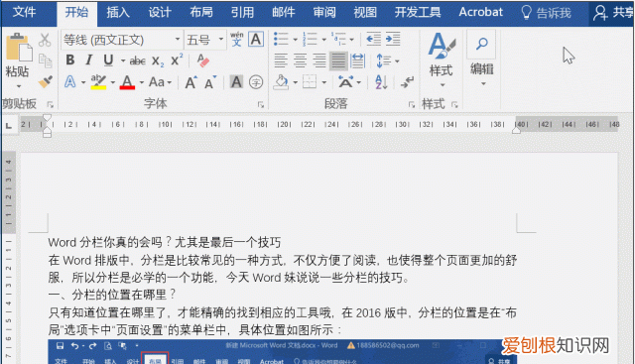
Task: Expand the paste options arrow
Action: tap(19, 86)
